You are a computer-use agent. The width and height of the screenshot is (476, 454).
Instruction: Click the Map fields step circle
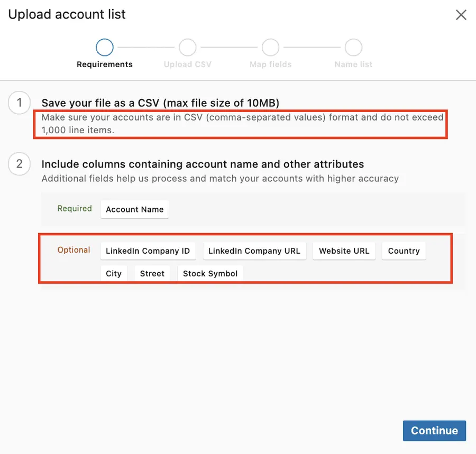click(x=270, y=47)
